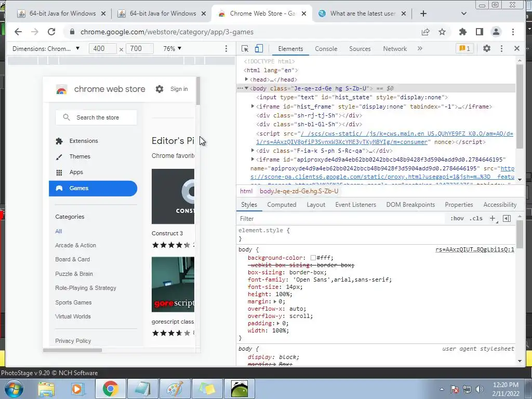
Task: Open Chrome side panel icon
Action: click(480, 32)
